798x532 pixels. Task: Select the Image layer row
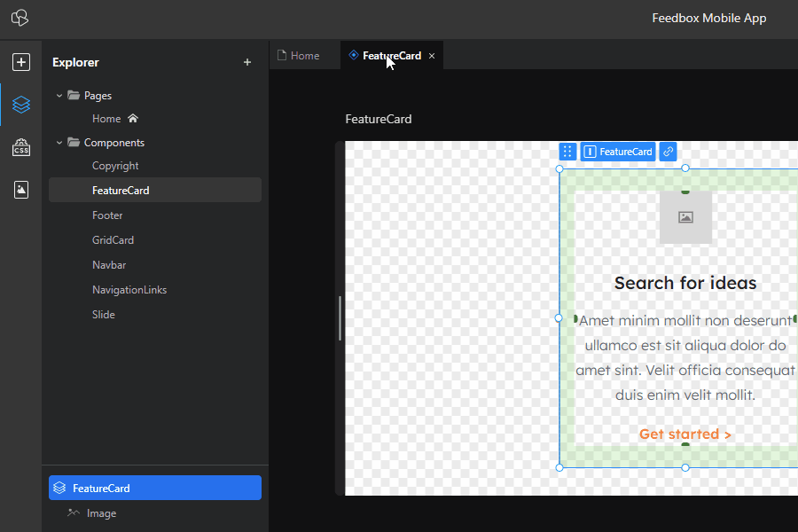155,513
